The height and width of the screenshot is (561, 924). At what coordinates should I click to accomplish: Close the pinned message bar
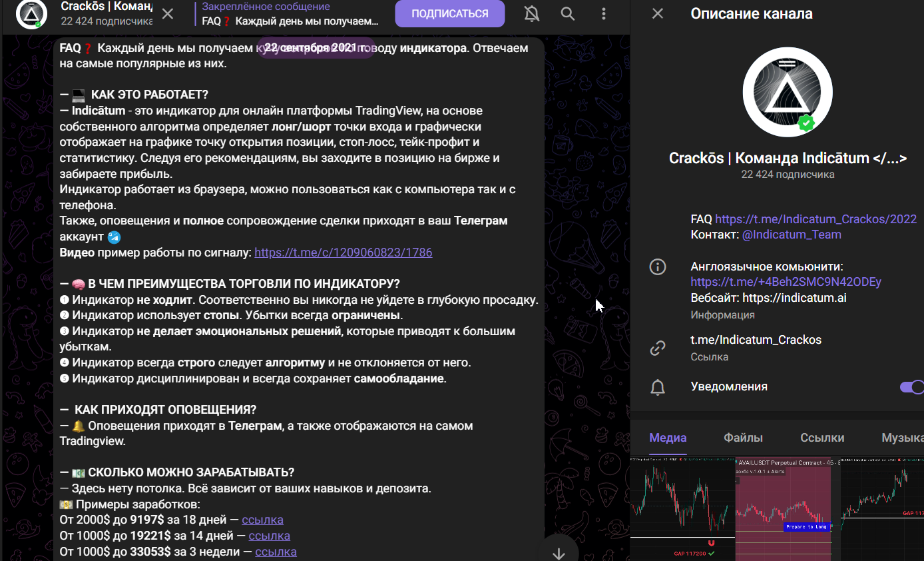click(168, 14)
